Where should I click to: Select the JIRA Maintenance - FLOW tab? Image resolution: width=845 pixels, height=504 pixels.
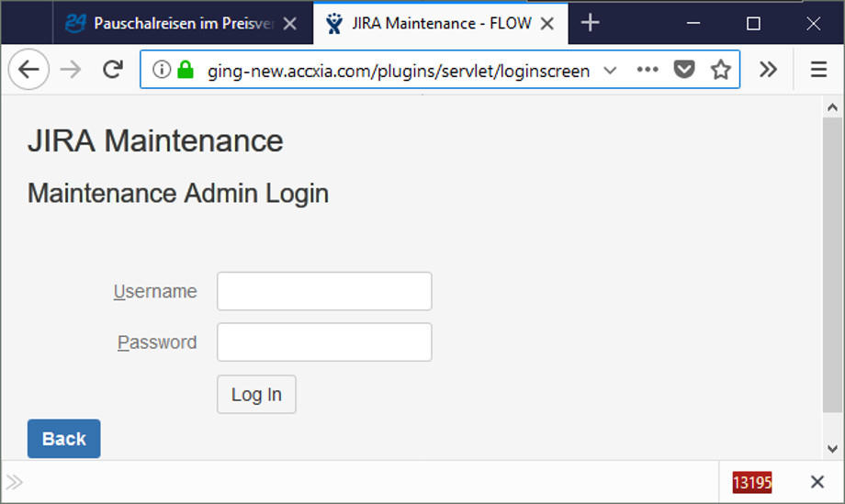point(432,24)
